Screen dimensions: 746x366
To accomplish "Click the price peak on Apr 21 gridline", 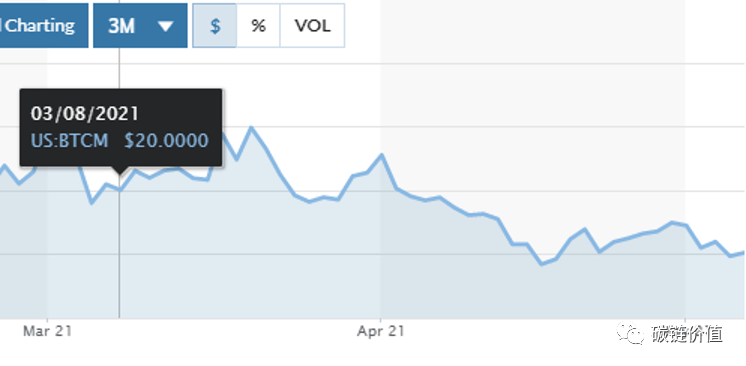I will pos(382,155).
